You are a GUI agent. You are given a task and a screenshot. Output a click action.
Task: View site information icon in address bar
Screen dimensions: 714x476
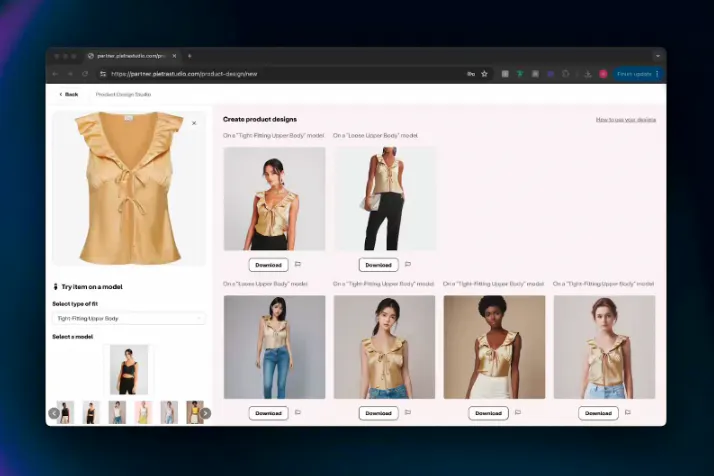(x=103, y=74)
